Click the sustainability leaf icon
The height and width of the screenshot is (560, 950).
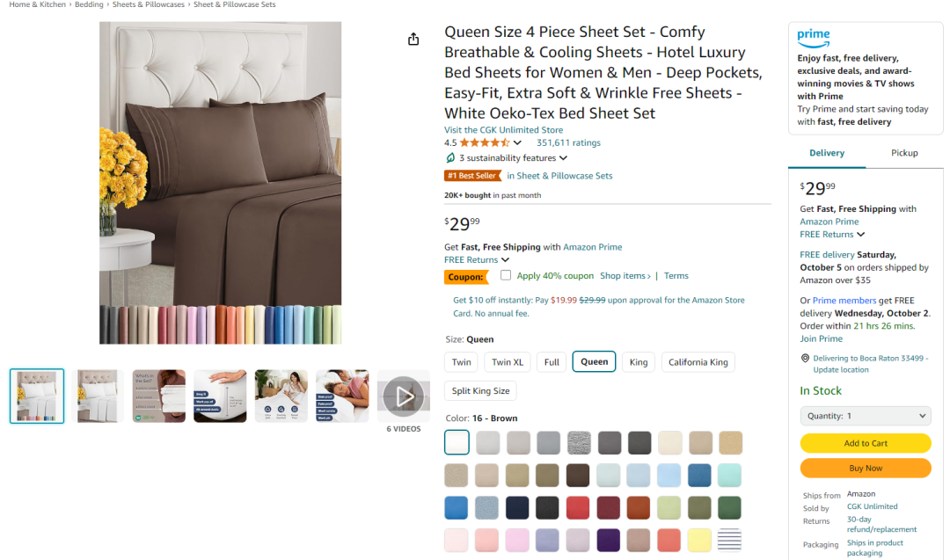point(450,158)
